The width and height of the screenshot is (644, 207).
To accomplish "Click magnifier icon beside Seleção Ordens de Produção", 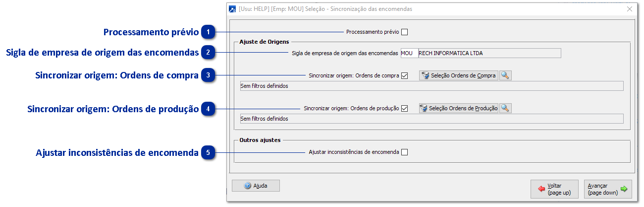I will click(505, 108).
